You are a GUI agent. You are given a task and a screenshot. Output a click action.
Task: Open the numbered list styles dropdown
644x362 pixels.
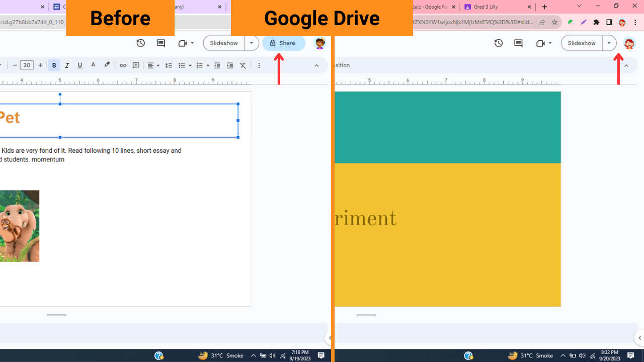[207, 65]
